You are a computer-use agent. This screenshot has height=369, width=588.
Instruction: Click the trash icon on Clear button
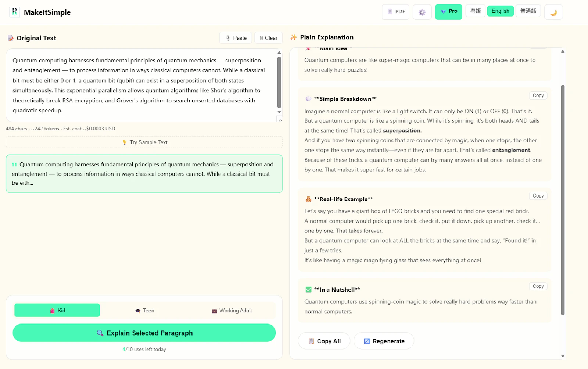(261, 38)
